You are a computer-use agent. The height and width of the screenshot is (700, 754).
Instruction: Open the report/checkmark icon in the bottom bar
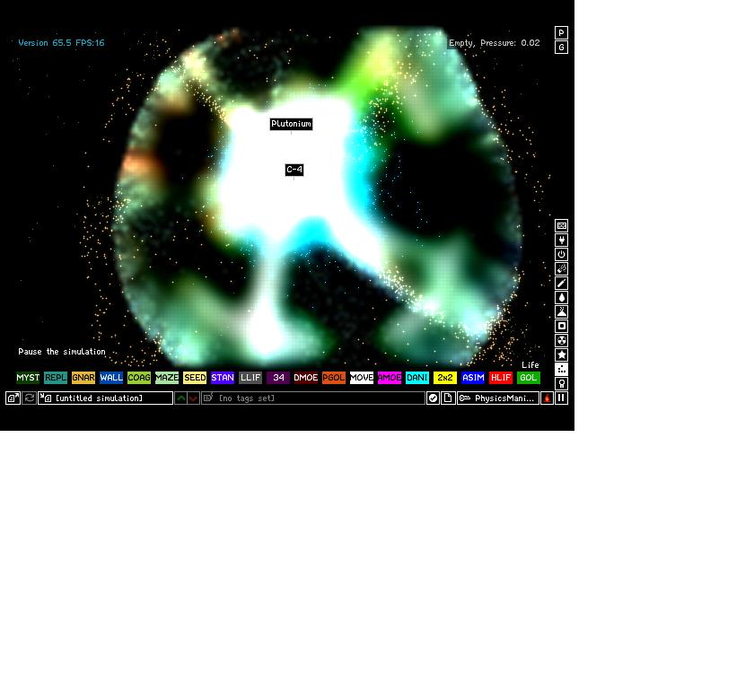point(433,398)
